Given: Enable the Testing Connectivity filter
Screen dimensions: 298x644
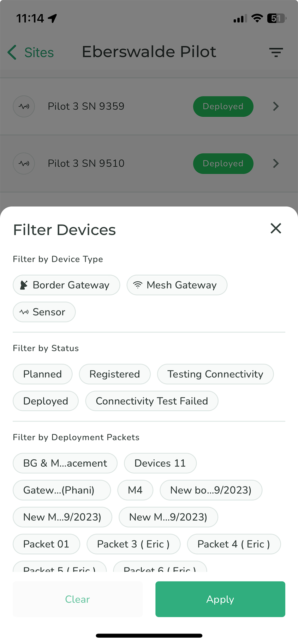Looking at the screenshot, I should coord(215,374).
